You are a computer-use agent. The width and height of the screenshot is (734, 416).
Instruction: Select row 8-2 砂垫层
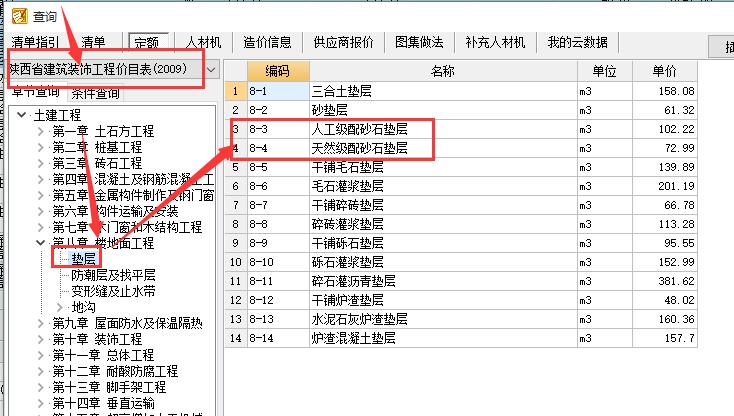pos(461,110)
